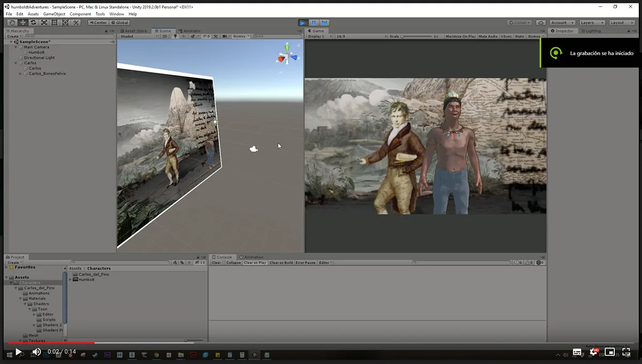The image size is (642, 364).
Task: Toggle VSync in Game view
Action: [506, 36]
